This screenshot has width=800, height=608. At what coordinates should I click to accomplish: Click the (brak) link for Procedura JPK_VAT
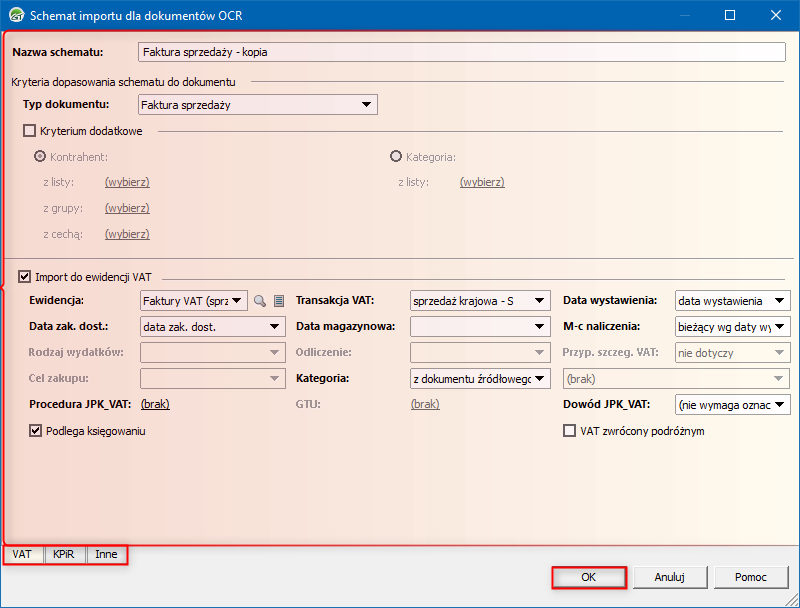click(155, 404)
